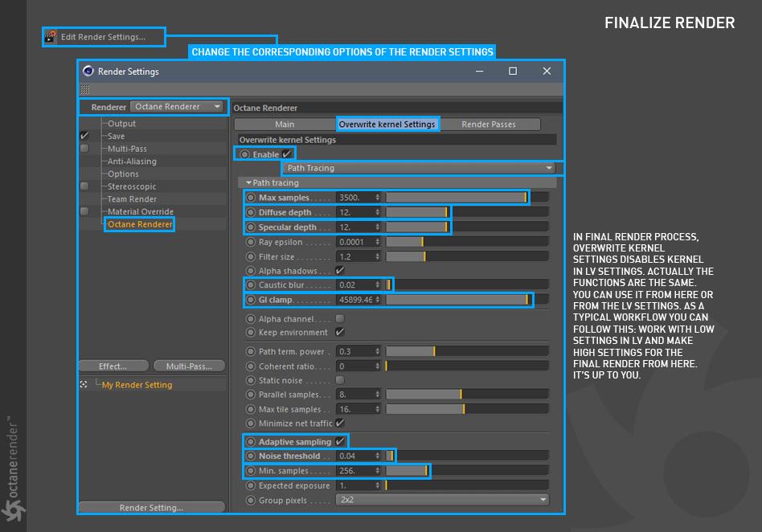Open the Group pixels 2x2 dropdown
This screenshot has height=532, width=762.
coord(442,500)
